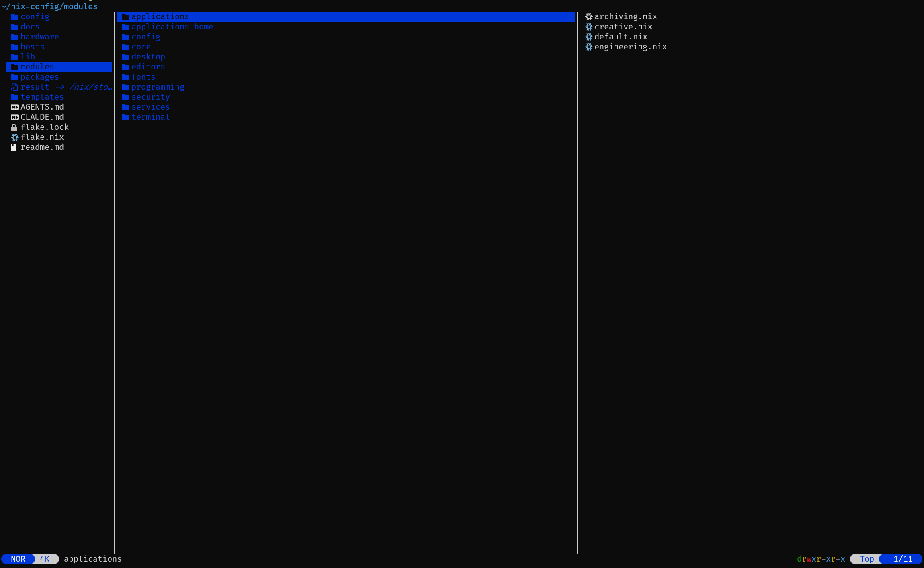This screenshot has height=568, width=924.
Task: Click default.nix in the preview pane
Action: (x=621, y=37)
